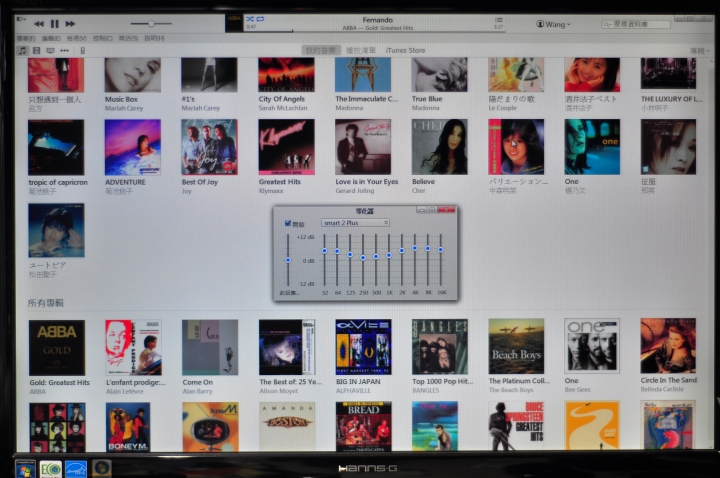Viewport: 720px width, 478px height.
Task: Open the Windows Start button on taskbar
Action: pos(25,469)
